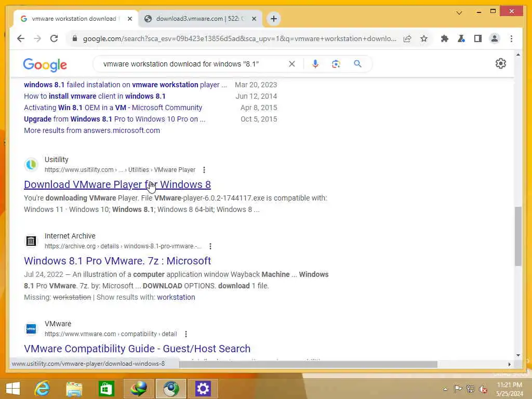Viewport: 532px width, 399px height.
Task: Close the download3.vmware.com tab
Action: (x=254, y=19)
